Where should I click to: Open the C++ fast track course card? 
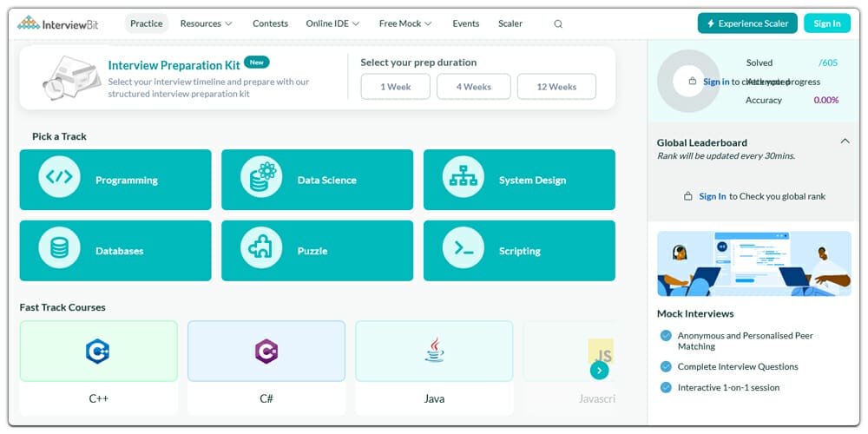(98, 365)
